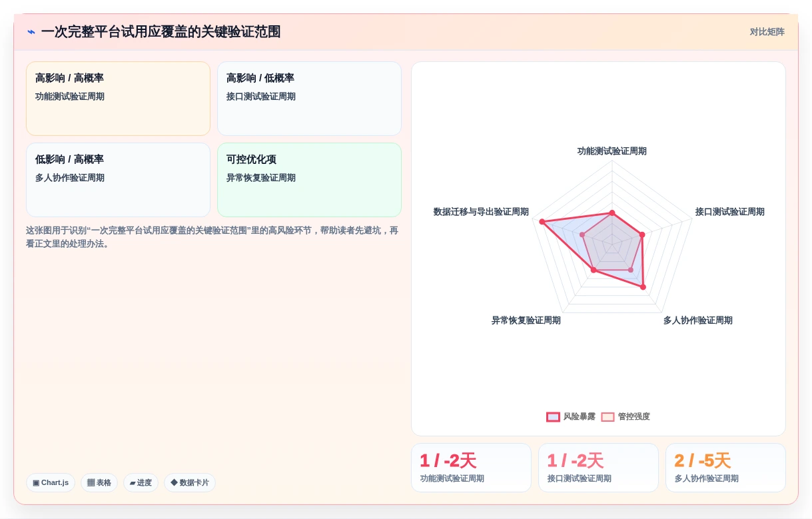Open the 功能测试验证周期 stat card
Screen dimensions: 812x519
(471, 468)
